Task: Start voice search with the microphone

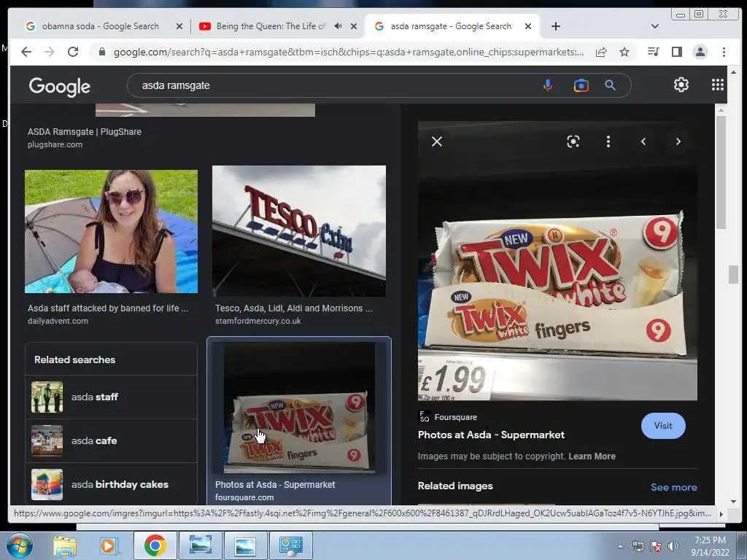Action: coord(548,85)
